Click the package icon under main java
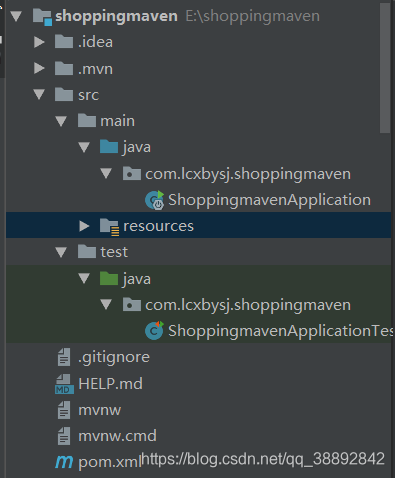 tap(132, 173)
